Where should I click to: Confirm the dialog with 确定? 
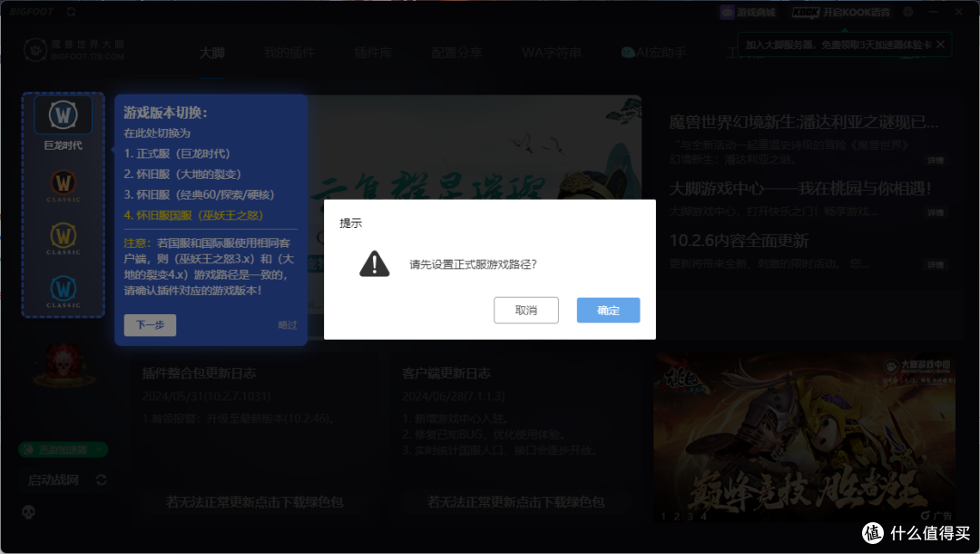(608, 310)
